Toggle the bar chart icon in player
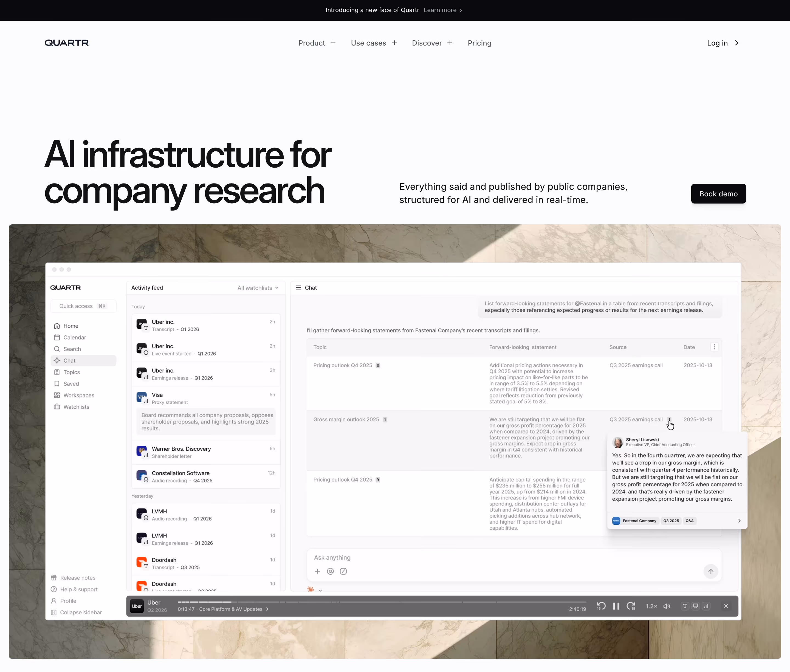Viewport: 790px width, 672px height. [706, 606]
